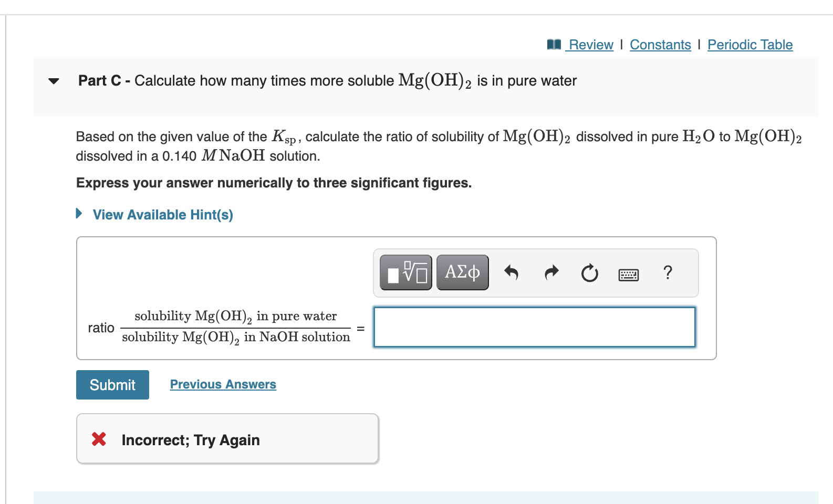This screenshot has height=504, width=833.
Task: Click the Incorrect; Try Again feedback box
Action: 227,439
